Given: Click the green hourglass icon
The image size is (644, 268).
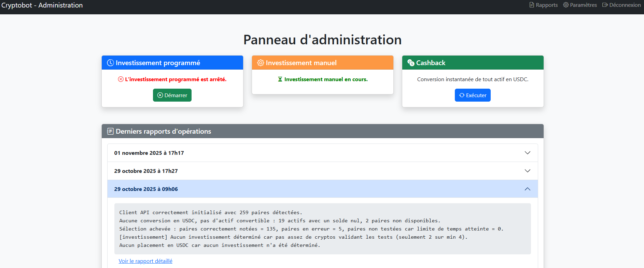Looking at the screenshot, I should pyautogui.click(x=280, y=79).
